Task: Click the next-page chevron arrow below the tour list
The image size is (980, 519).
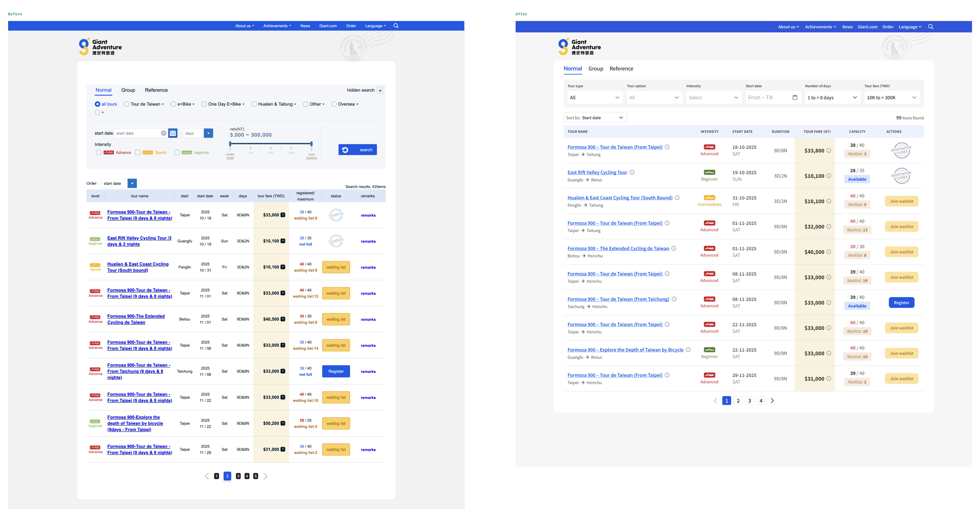Action: click(x=773, y=400)
